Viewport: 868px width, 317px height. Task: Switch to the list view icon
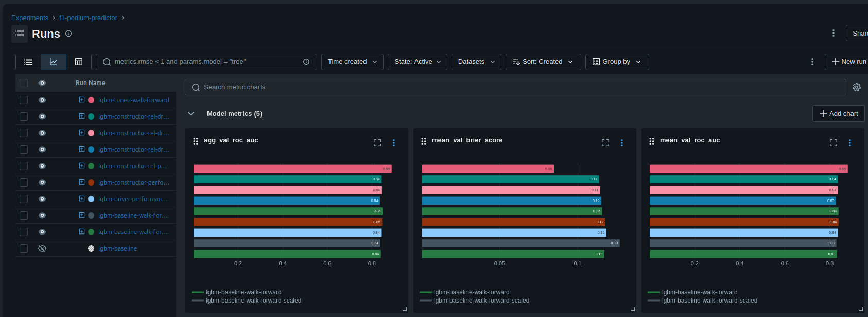pyautogui.click(x=28, y=62)
